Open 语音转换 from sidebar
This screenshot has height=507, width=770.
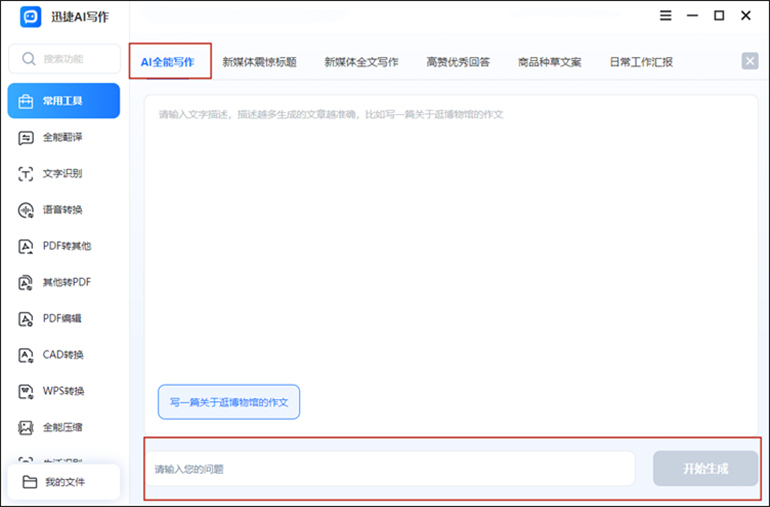(64, 210)
